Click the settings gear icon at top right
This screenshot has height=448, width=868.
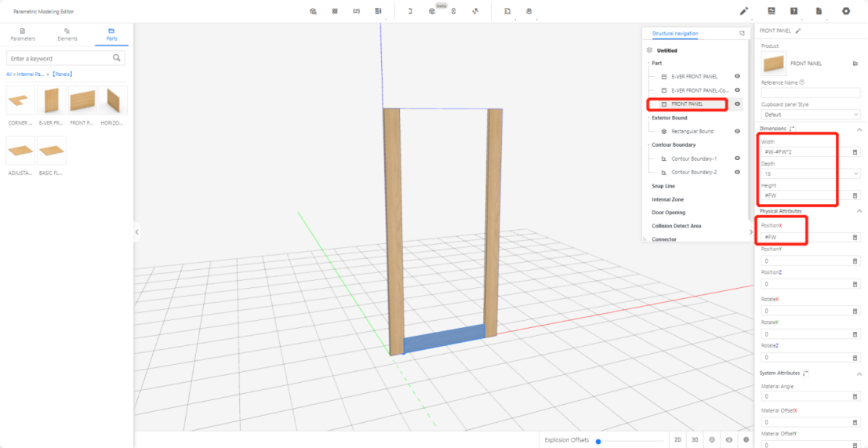(x=845, y=11)
